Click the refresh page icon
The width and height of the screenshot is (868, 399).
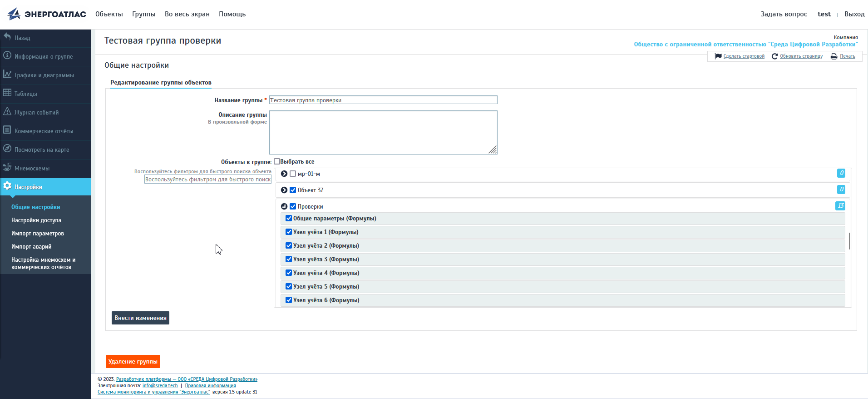point(774,56)
